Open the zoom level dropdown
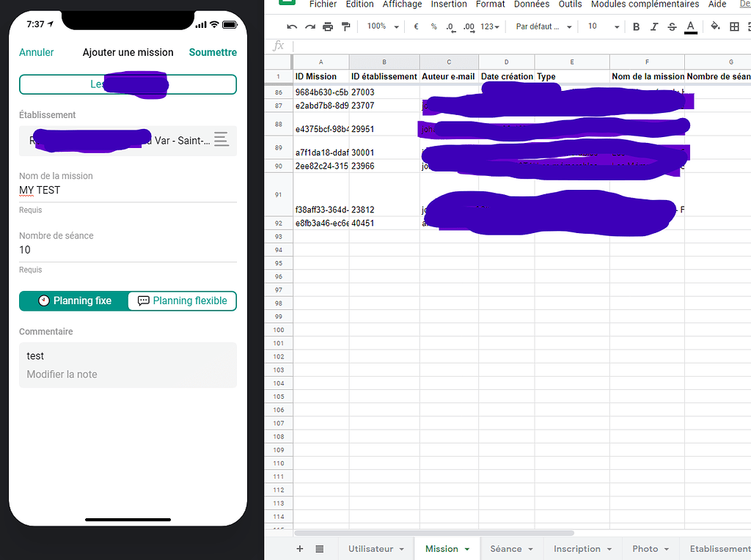Image resolution: width=751 pixels, height=560 pixels. coord(382,26)
